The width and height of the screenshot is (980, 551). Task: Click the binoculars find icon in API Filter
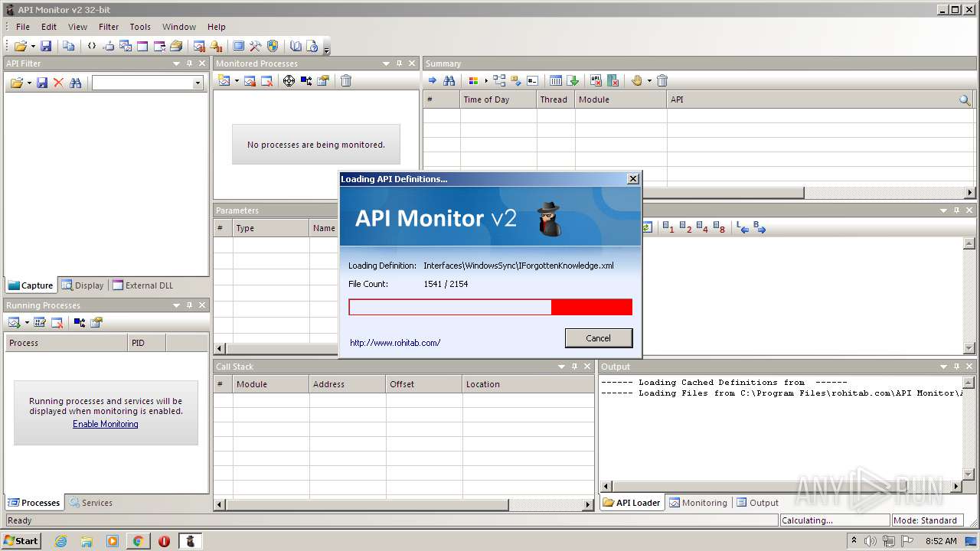(x=75, y=83)
